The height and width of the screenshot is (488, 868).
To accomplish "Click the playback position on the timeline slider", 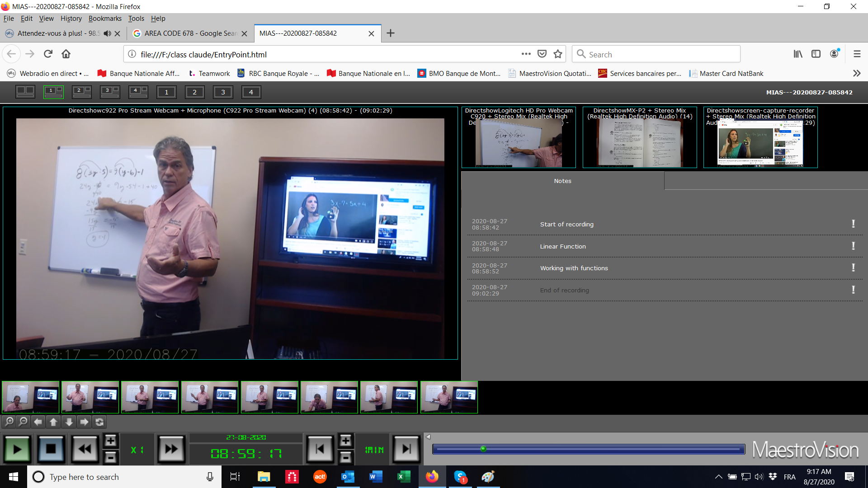I will [483, 449].
